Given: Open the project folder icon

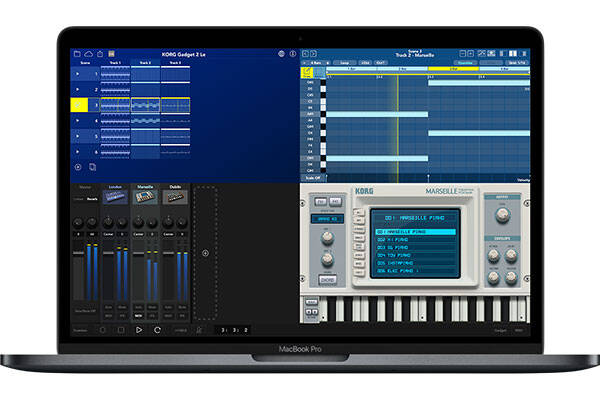Looking at the screenshot, I should (77, 54).
